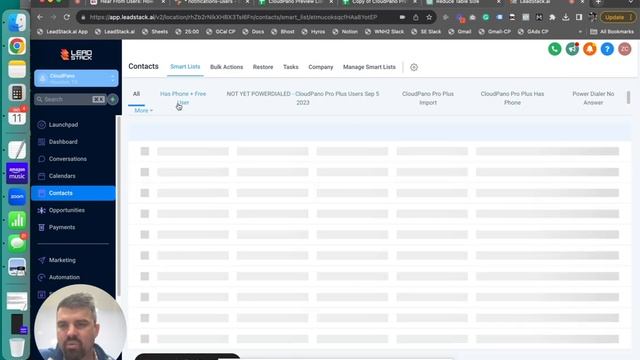Reload the page with the refresh icon
The height and width of the screenshot is (360, 640).
67,17
